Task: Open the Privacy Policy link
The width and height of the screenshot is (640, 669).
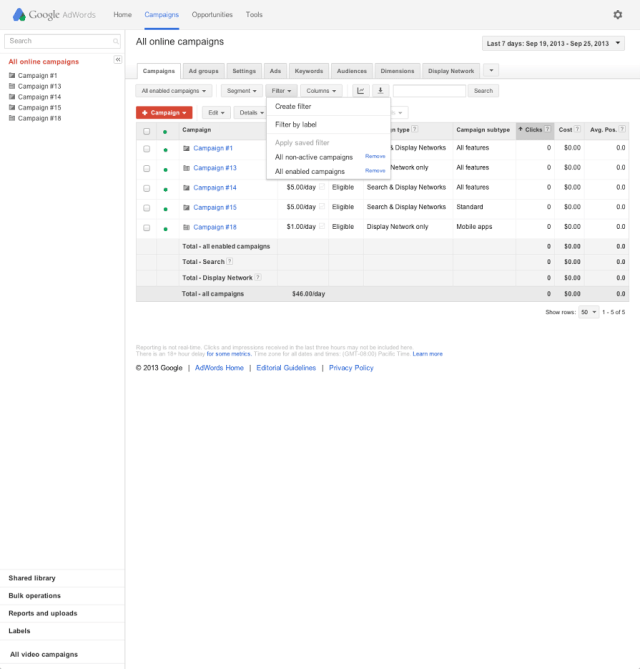Action: click(351, 368)
